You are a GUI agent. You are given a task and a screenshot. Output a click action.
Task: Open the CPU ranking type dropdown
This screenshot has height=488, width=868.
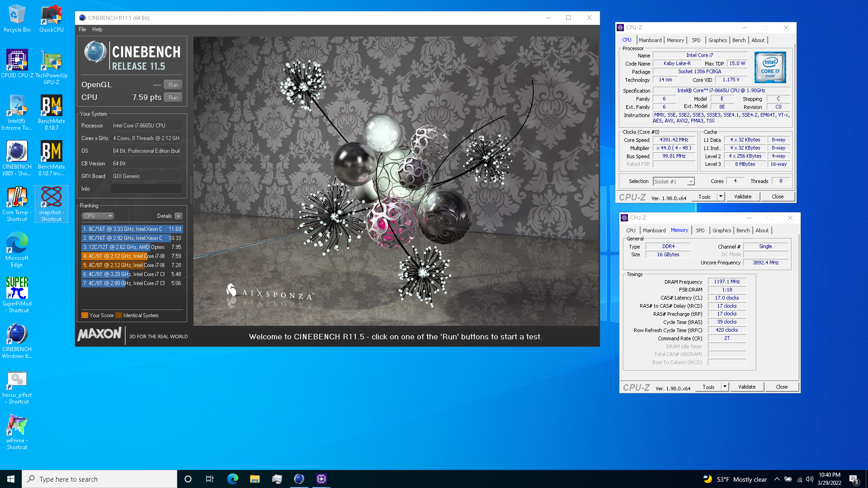[x=98, y=216]
